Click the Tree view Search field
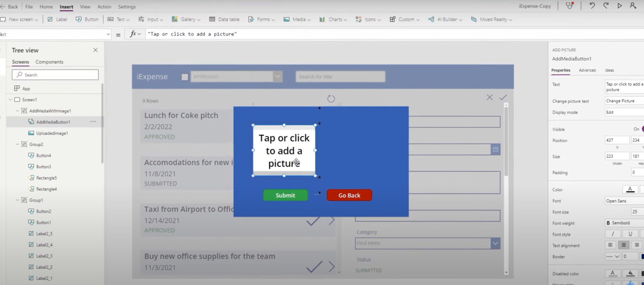Viewport: 644px width, 285px height. pyautogui.click(x=55, y=75)
